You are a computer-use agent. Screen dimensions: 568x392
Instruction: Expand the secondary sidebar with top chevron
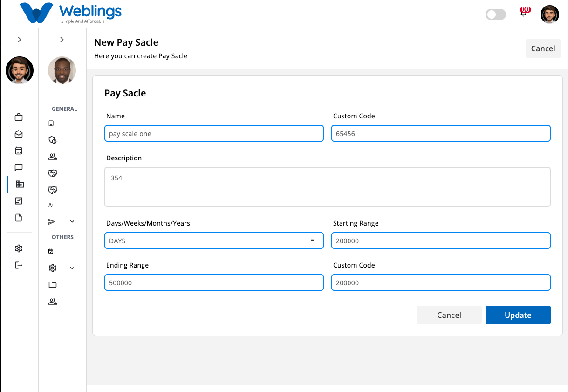[62, 40]
